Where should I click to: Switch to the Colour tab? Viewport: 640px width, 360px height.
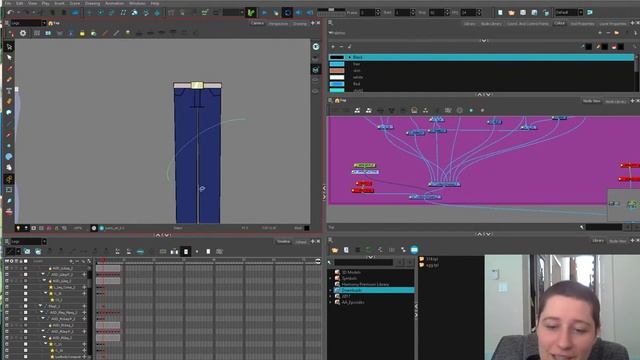pos(559,24)
